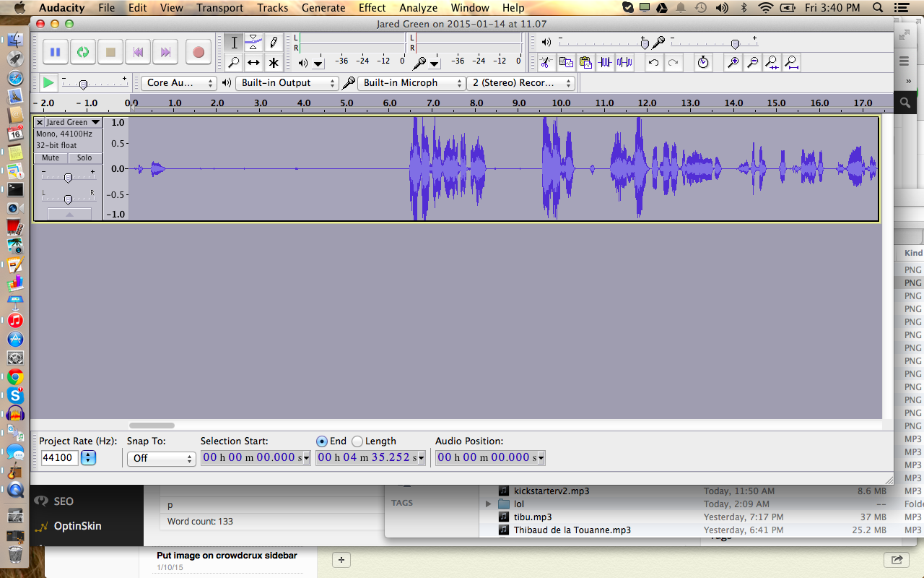Open the Snap To dropdown

tap(161, 458)
